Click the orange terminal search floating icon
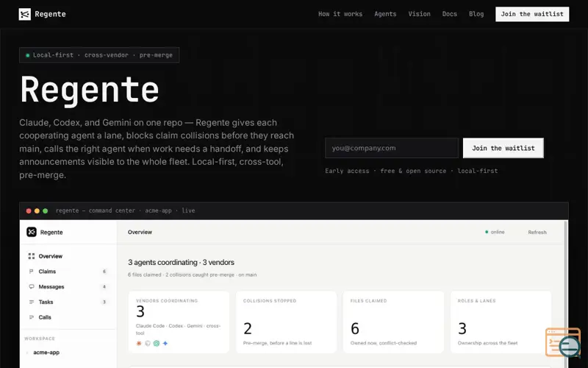The width and height of the screenshot is (588, 368). tap(563, 342)
